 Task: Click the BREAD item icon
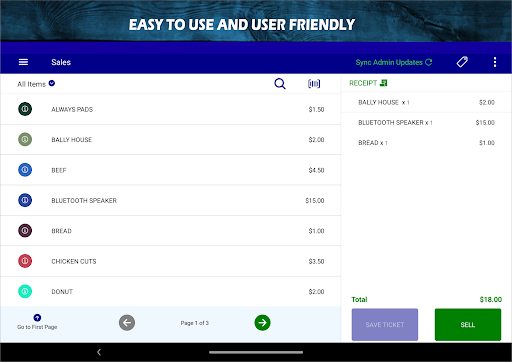[x=25, y=230]
